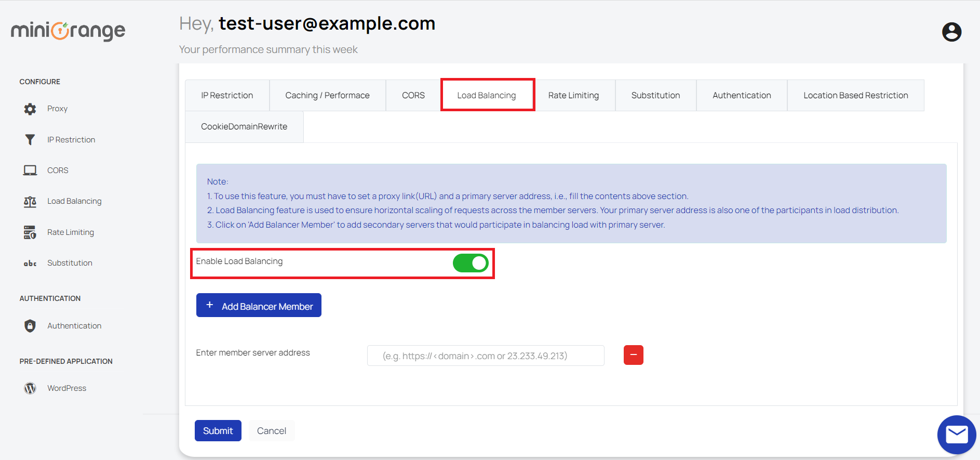The height and width of the screenshot is (460, 980).
Task: Select the CORS tab
Action: pos(413,95)
